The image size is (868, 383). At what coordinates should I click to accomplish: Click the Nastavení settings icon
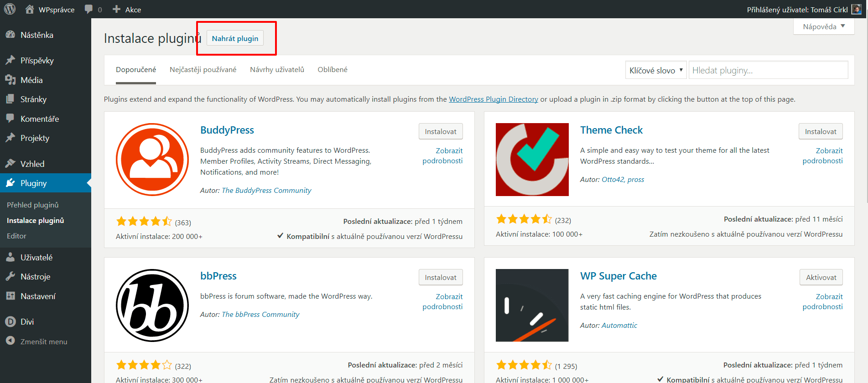coord(10,296)
